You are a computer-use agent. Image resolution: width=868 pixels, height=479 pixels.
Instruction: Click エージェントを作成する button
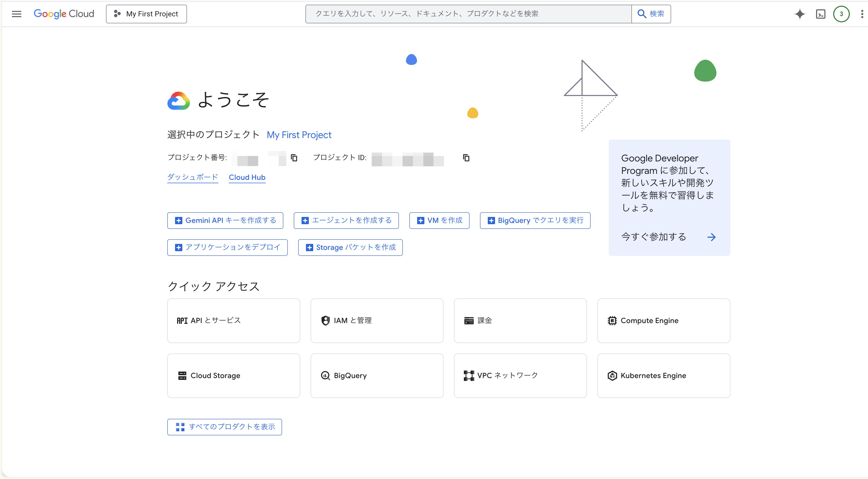click(x=346, y=220)
